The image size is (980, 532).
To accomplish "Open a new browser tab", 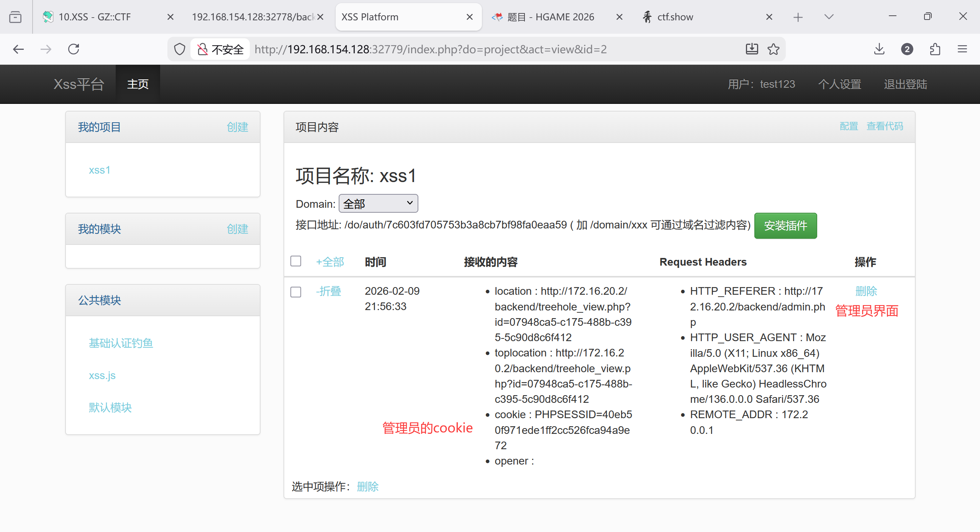I will (x=798, y=17).
